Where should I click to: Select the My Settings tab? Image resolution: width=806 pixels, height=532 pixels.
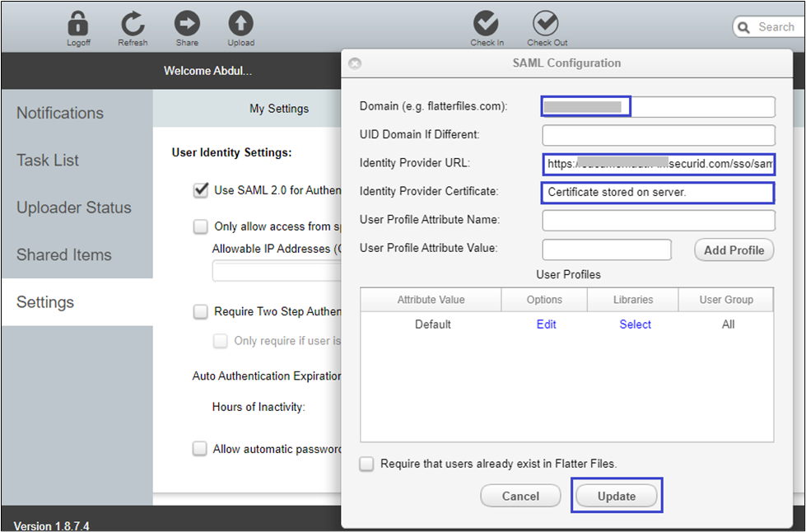[x=279, y=108]
